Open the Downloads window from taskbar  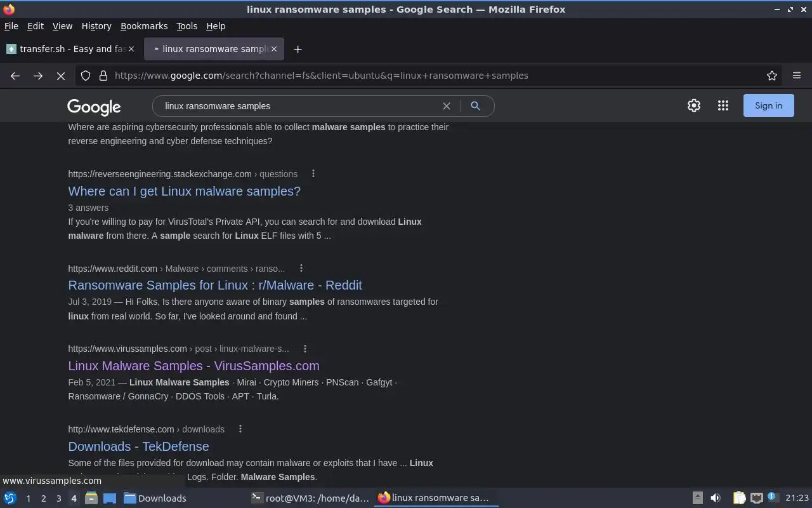(x=155, y=498)
